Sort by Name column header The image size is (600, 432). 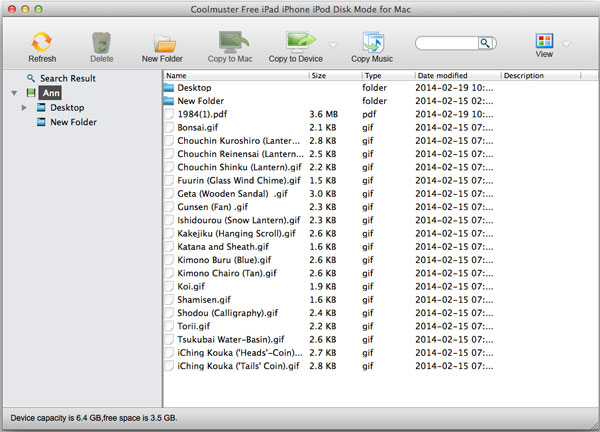coord(236,76)
